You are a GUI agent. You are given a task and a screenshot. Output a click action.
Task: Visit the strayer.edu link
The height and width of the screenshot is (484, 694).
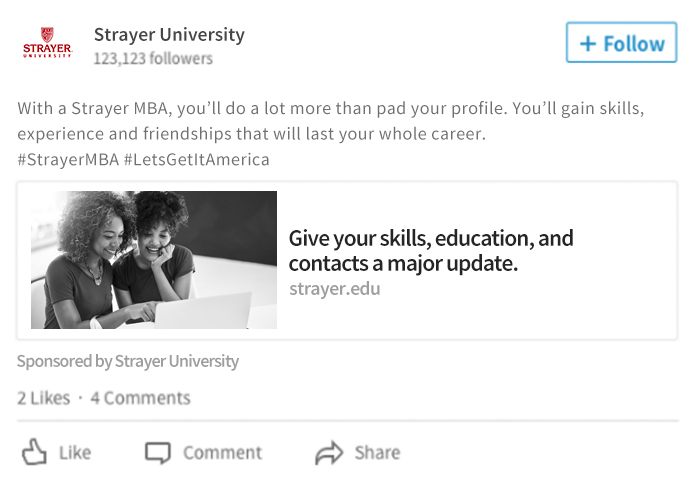(335, 289)
